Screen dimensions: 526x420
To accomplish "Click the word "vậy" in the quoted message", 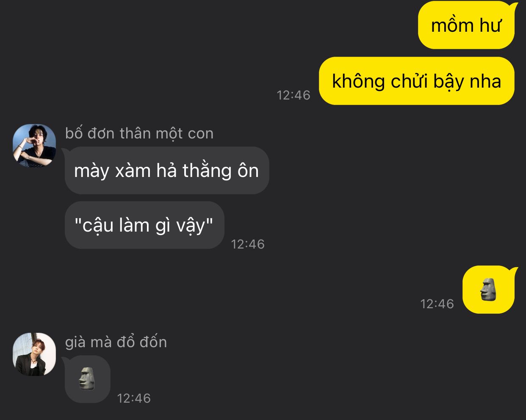I will [191, 226].
